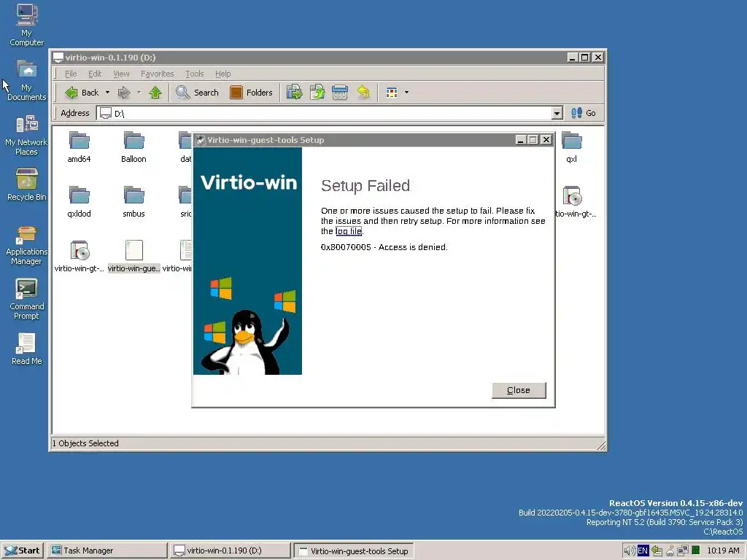Select the amd64 folder
The image size is (747, 560).
pyautogui.click(x=79, y=147)
